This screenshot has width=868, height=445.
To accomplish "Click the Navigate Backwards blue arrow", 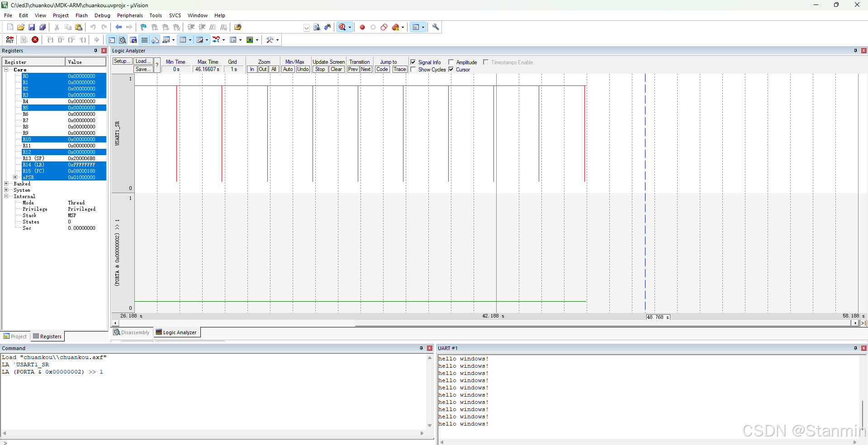I will [119, 27].
